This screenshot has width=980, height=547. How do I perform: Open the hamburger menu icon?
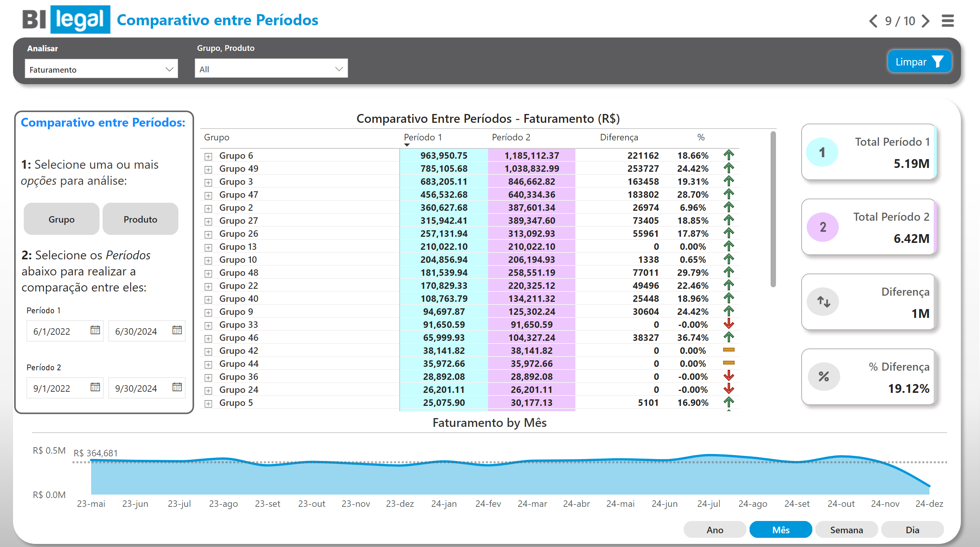(x=948, y=21)
